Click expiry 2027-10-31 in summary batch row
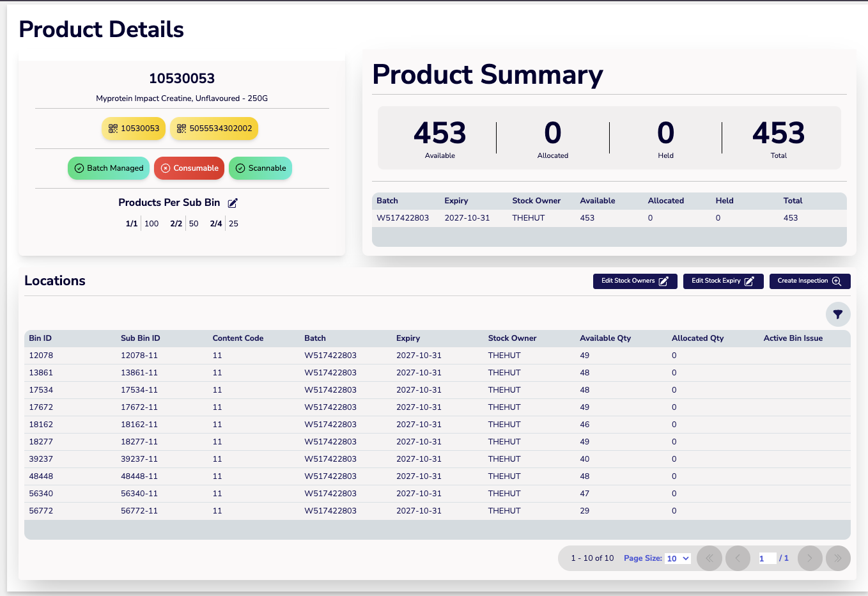The height and width of the screenshot is (596, 868). (467, 218)
